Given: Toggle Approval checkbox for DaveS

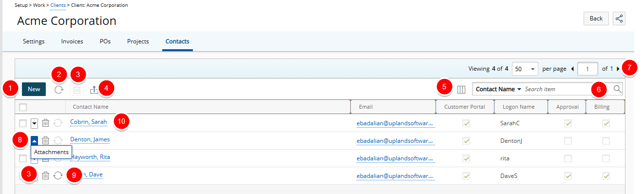Looking at the screenshot, I should coord(568,176).
